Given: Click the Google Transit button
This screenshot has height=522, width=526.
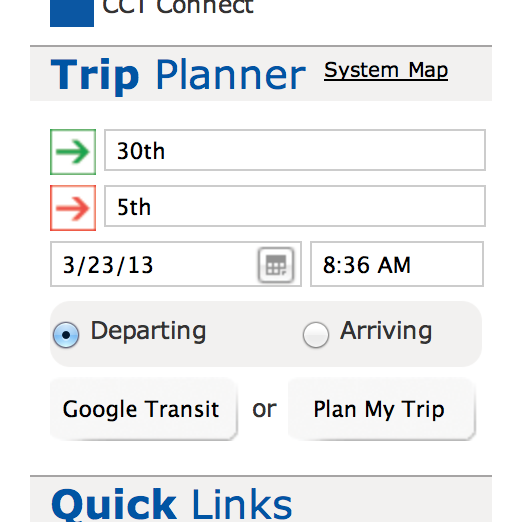Looking at the screenshot, I should (144, 409).
